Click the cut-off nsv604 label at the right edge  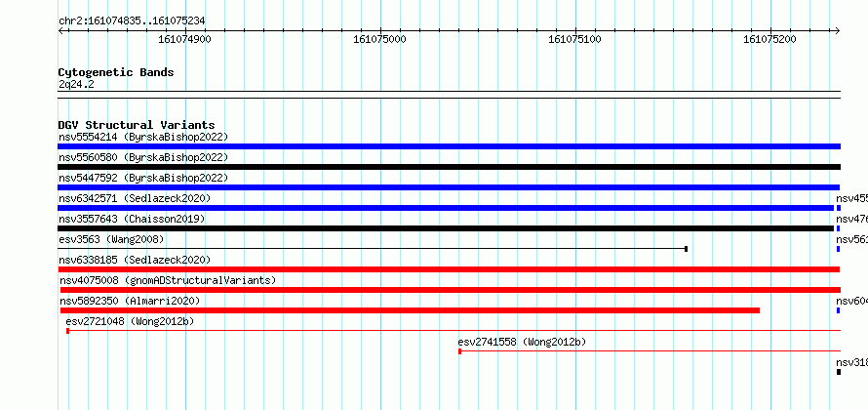point(852,301)
